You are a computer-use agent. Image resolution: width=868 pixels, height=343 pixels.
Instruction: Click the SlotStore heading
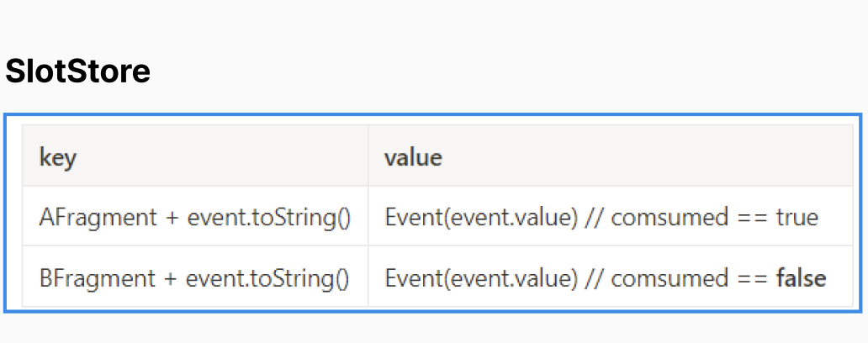[77, 72]
